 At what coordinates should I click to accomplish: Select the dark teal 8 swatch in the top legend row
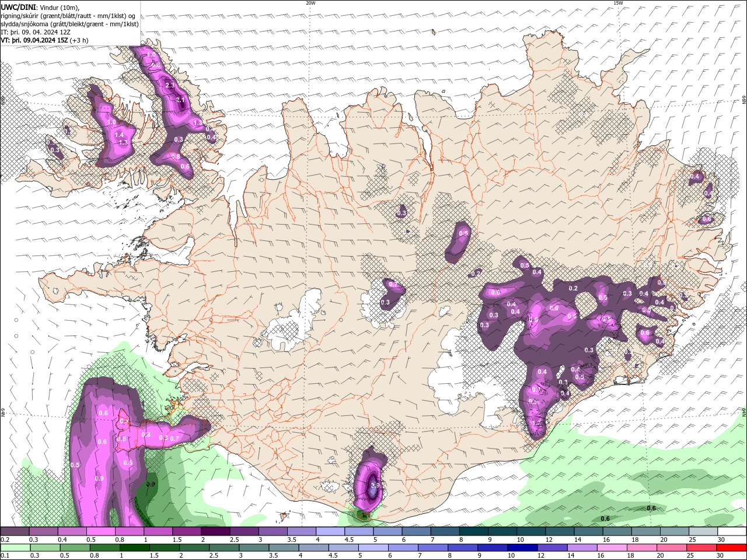click(x=473, y=531)
